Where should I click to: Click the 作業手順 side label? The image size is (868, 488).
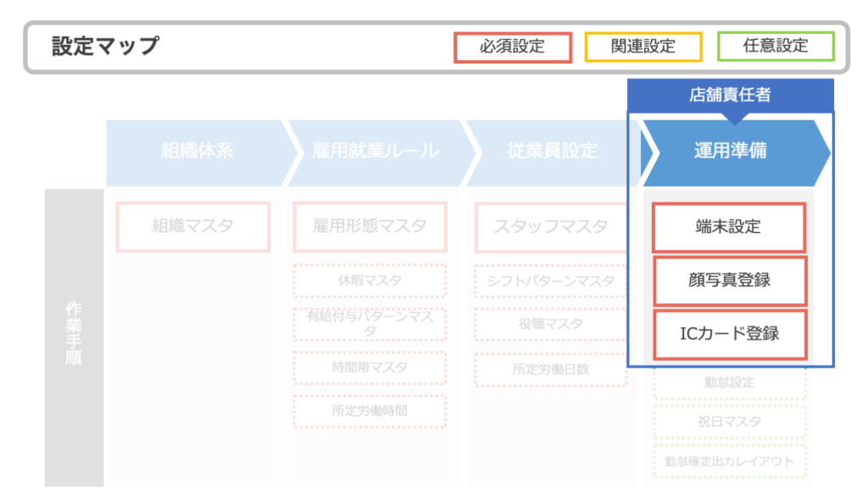[74, 337]
